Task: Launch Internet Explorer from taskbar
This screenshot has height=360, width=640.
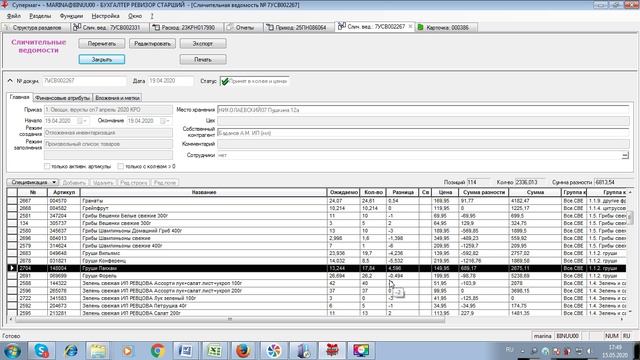Action: click(x=71, y=351)
